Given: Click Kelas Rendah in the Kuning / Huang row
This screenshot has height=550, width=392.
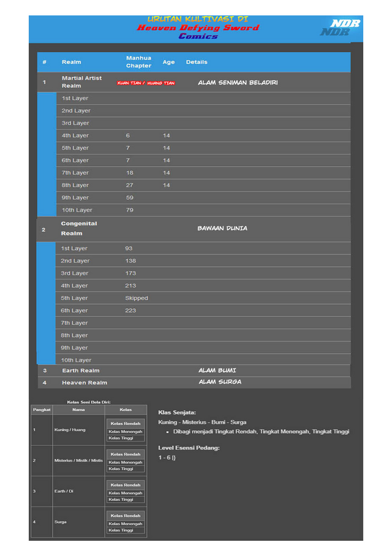Looking at the screenshot, I should point(126,424).
